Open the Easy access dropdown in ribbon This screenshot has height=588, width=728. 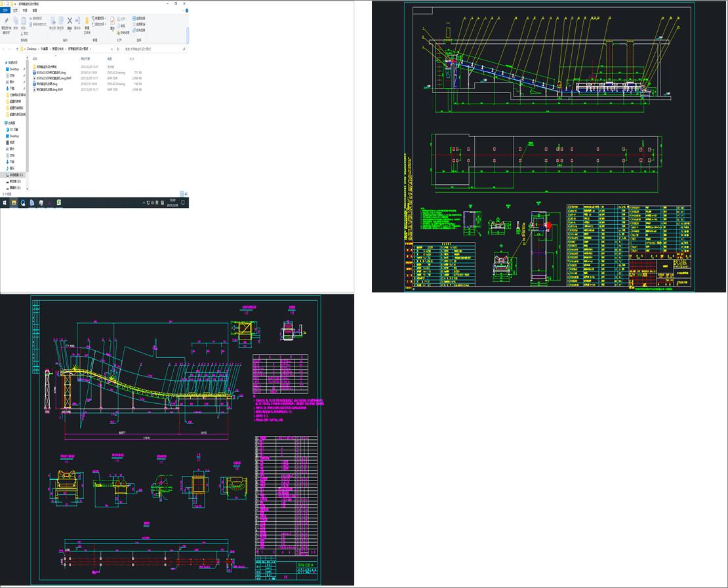coord(99,24)
